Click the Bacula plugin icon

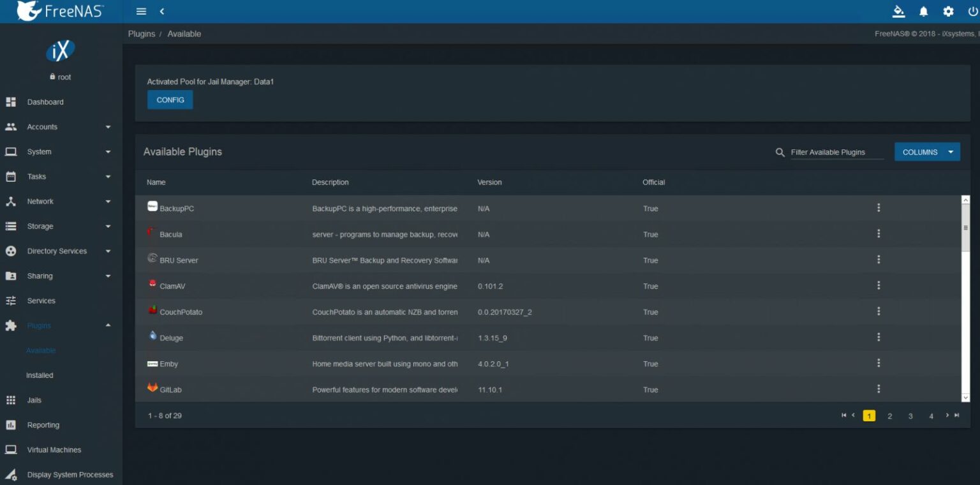tap(151, 232)
